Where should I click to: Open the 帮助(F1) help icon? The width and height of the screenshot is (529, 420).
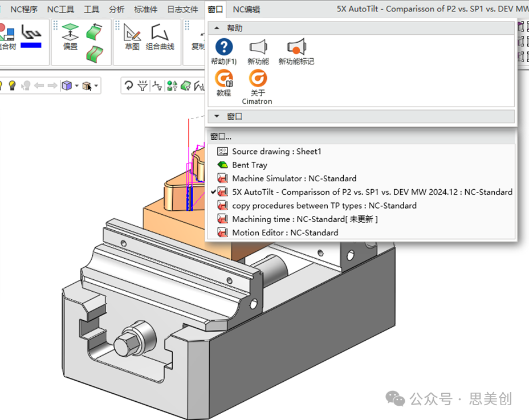(x=223, y=51)
